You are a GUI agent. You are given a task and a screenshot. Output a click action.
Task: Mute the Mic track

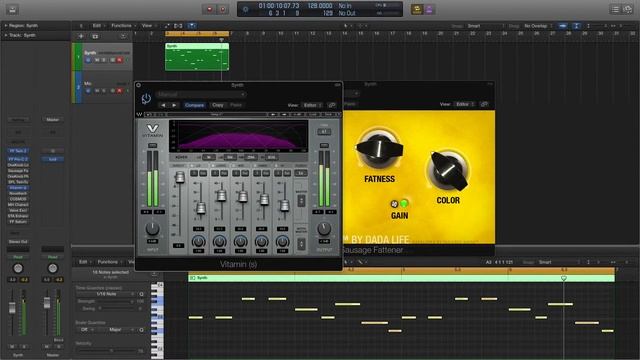(x=97, y=90)
